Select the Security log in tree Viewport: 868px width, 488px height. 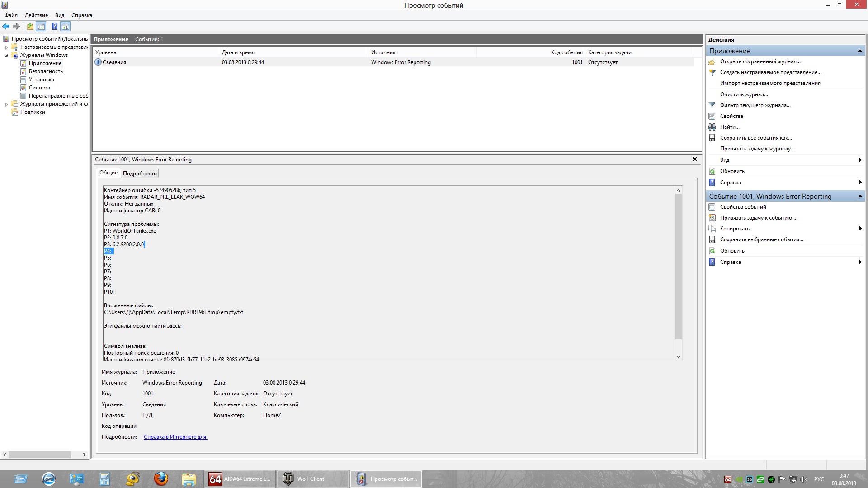pos(46,71)
